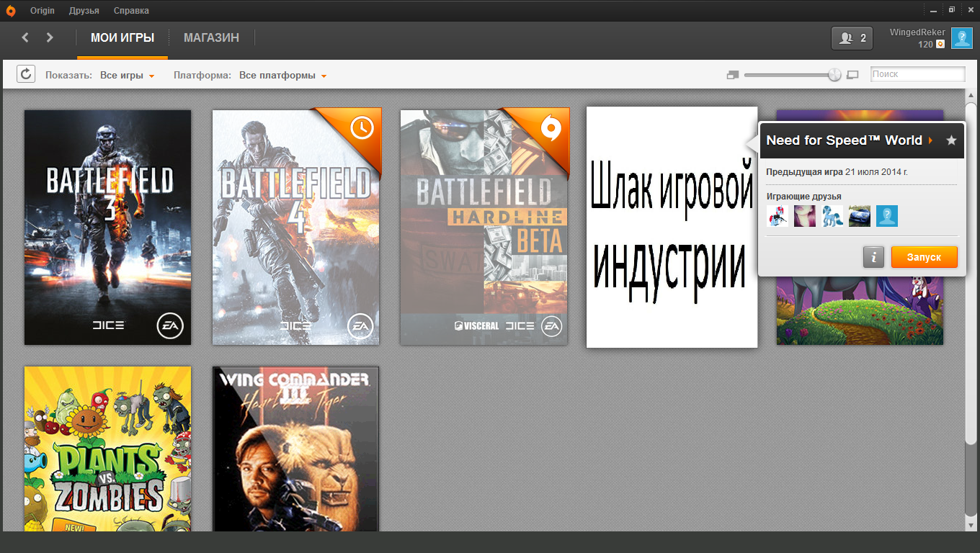Screen dimensions: 980x553
Task: Toggle the favorite star for Need for Speed World
Action: coord(951,140)
